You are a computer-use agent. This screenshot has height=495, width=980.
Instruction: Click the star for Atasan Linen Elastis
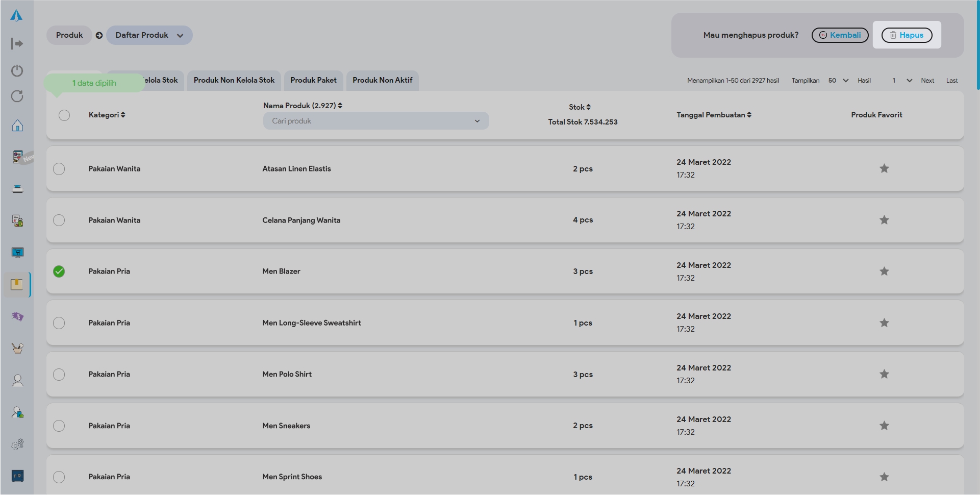(x=884, y=168)
